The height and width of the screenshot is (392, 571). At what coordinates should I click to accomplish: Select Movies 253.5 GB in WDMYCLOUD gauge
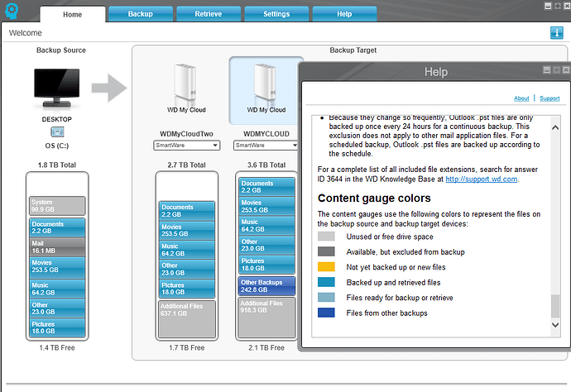coord(267,207)
